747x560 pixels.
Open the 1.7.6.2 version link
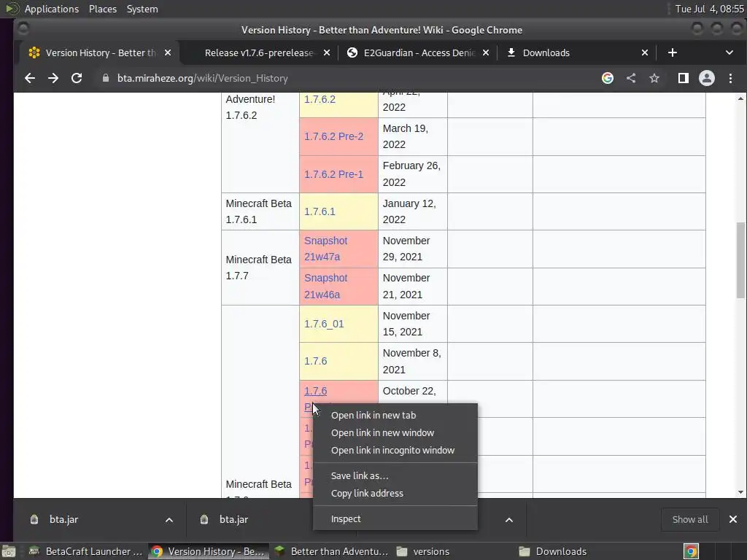pyautogui.click(x=320, y=99)
